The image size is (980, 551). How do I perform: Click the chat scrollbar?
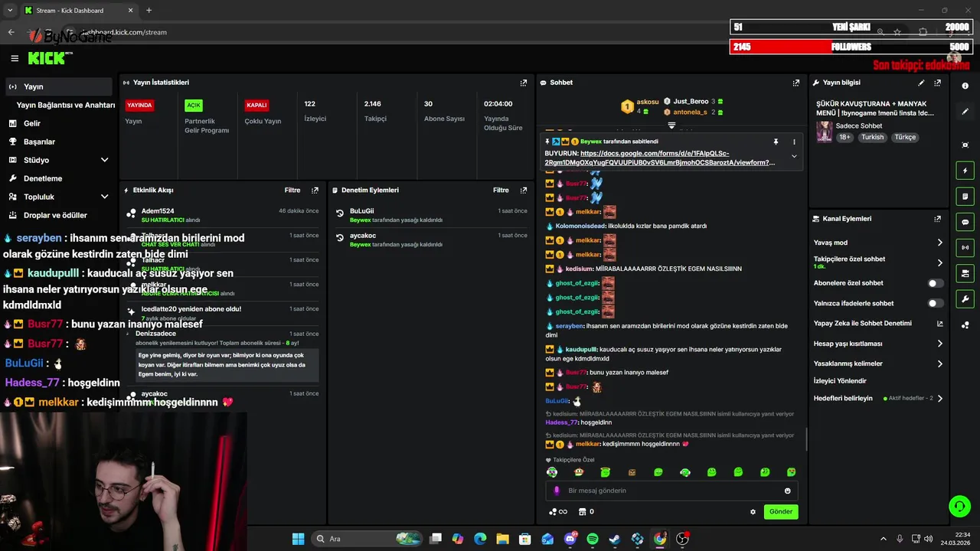pos(806,439)
